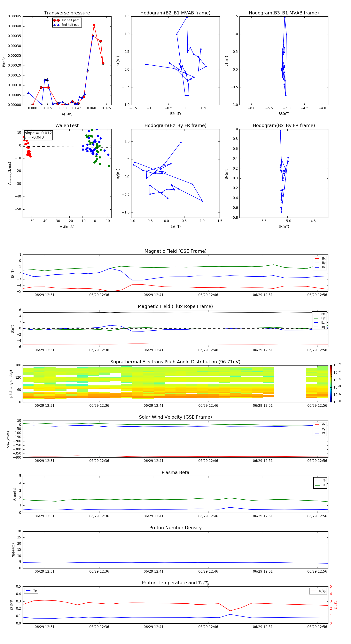The height and width of the screenshot is (644, 351).
Task: Click the 'A(T·m)' x-axis label
Action: click(67, 114)
